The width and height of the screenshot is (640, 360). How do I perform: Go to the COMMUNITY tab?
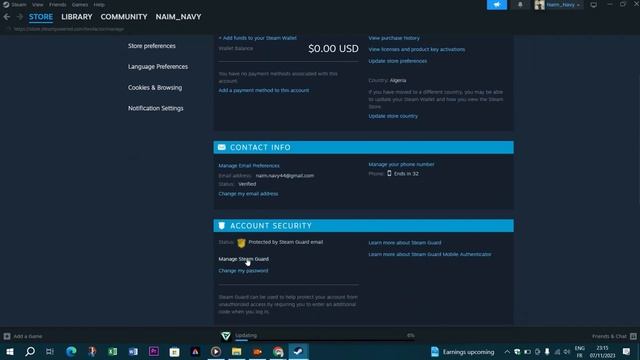pyautogui.click(x=124, y=17)
